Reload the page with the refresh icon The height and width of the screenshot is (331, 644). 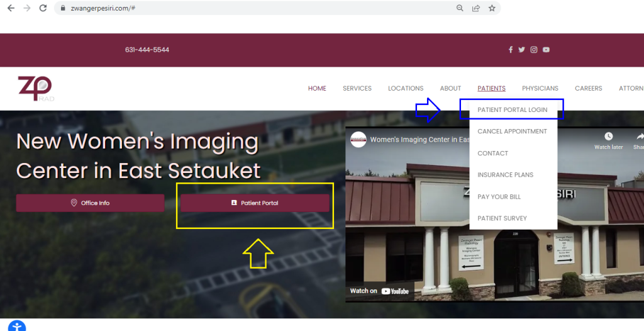tap(43, 8)
